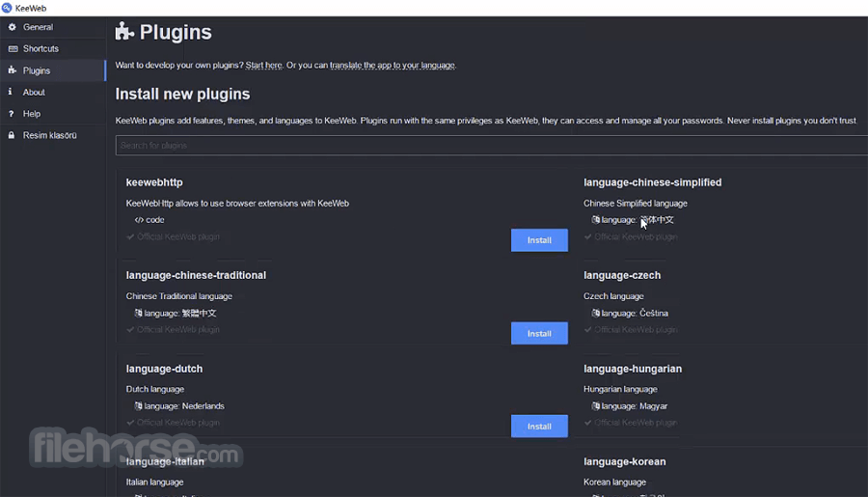868x497 pixels.
Task: Click the language-chinese-simplified plugin title
Action: [653, 182]
